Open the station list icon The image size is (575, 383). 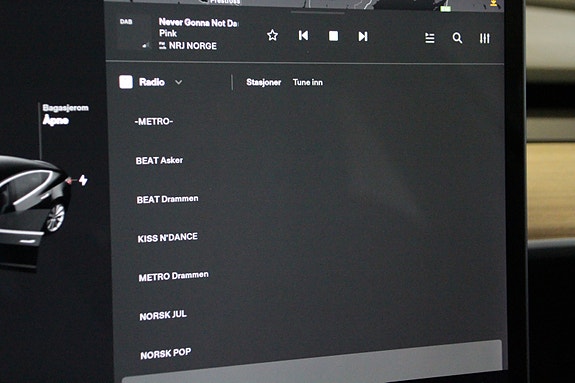pyautogui.click(x=430, y=38)
